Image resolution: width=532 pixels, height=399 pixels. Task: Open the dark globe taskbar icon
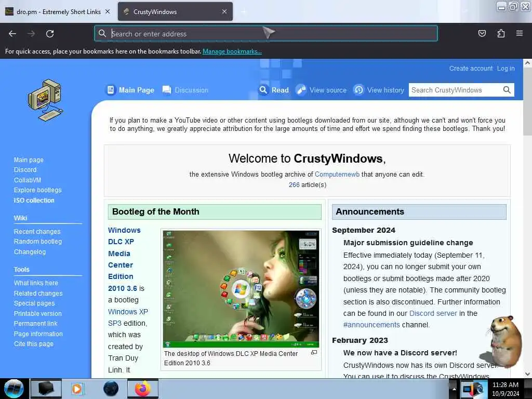tap(111, 389)
